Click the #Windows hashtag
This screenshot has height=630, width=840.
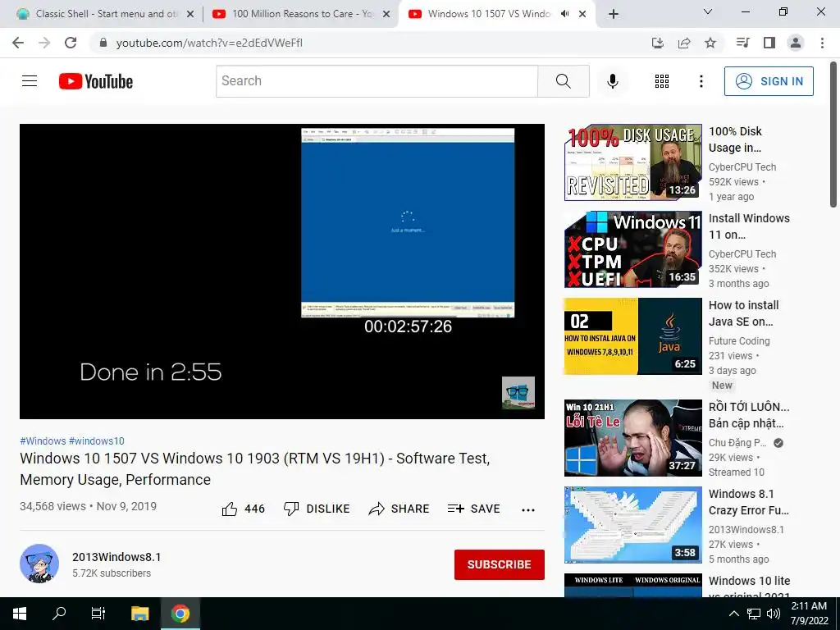click(43, 441)
